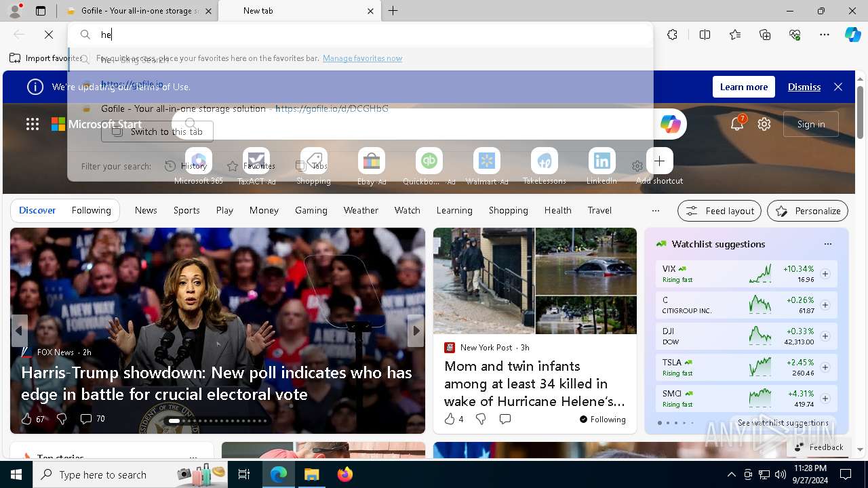Open Browser essentials heart icon
The image size is (868, 488).
795,35
